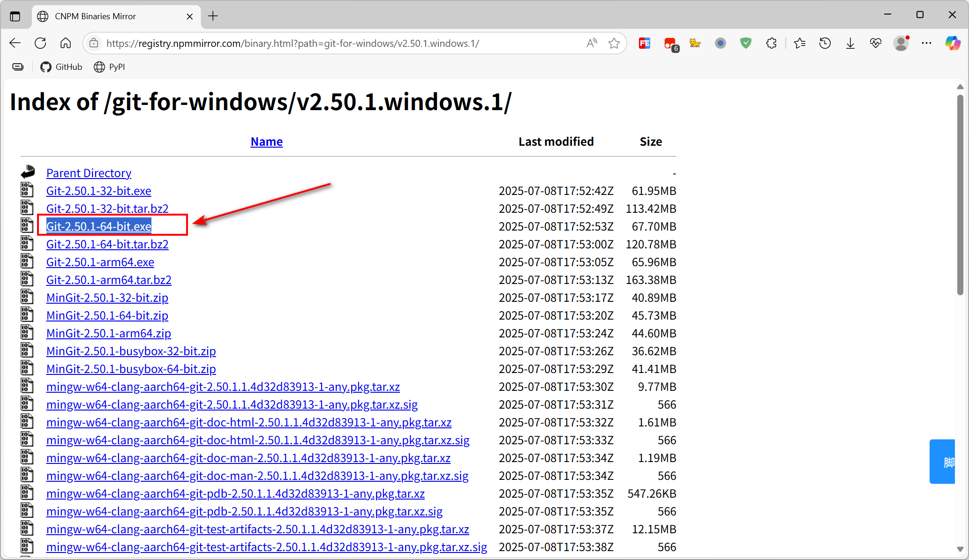Click the Size column header

click(x=651, y=142)
